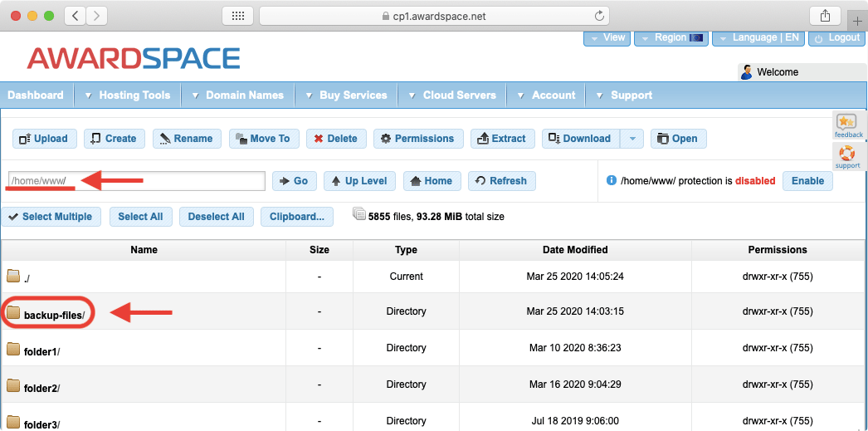
Task: Open the support lifebuoy widget
Action: tap(847, 157)
